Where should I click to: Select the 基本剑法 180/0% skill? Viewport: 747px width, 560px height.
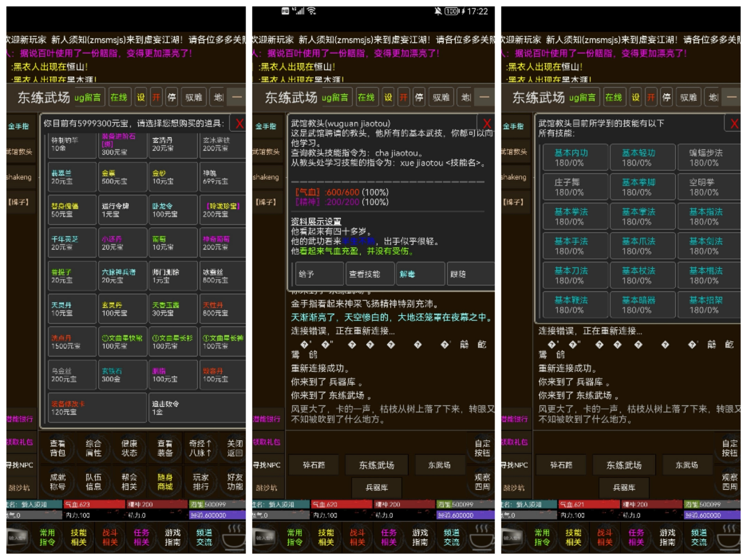tap(709, 246)
